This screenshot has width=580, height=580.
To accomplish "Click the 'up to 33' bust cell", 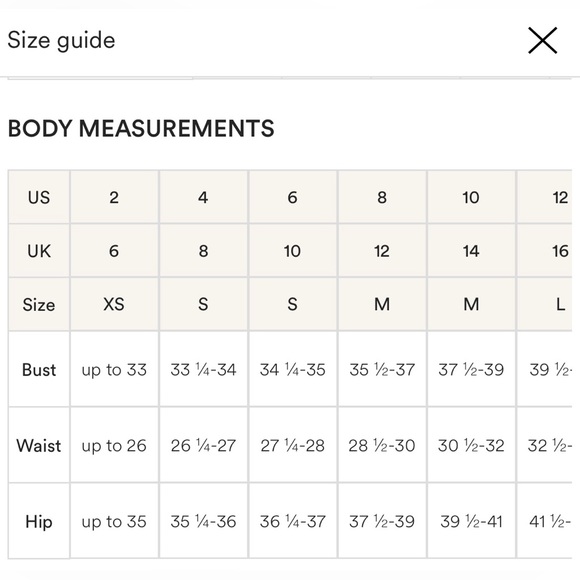I will click(114, 370).
